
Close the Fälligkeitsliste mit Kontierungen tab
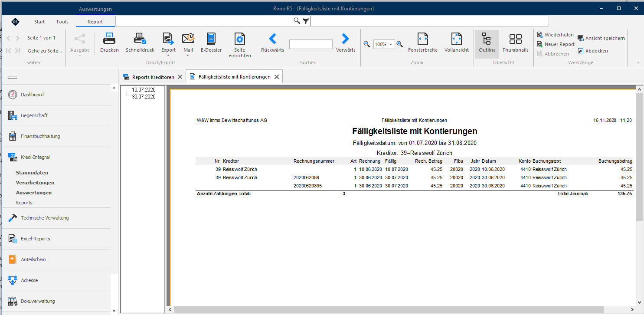point(277,77)
